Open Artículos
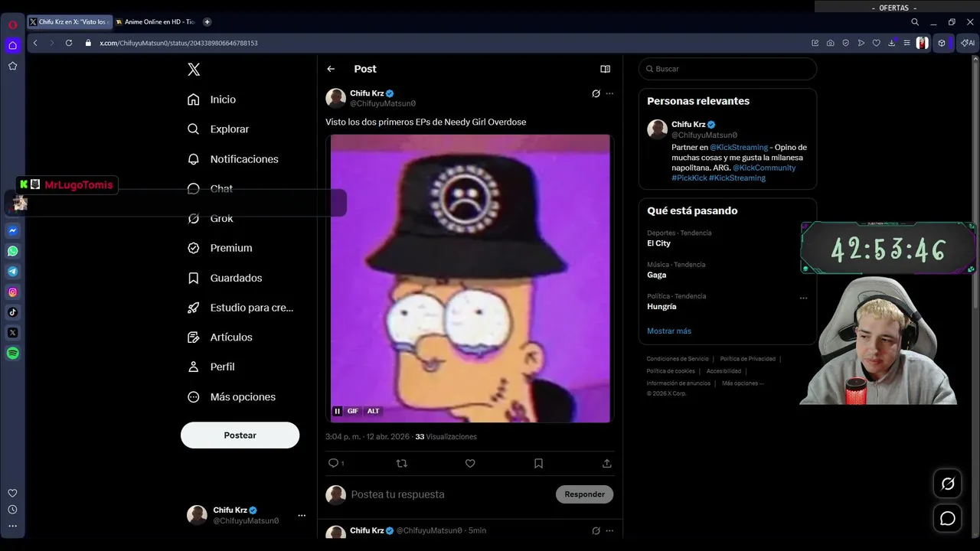 pyautogui.click(x=220, y=337)
